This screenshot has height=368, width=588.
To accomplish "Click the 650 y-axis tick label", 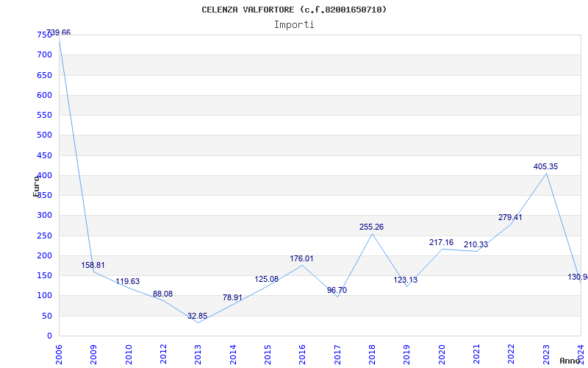I will pos(44,75).
